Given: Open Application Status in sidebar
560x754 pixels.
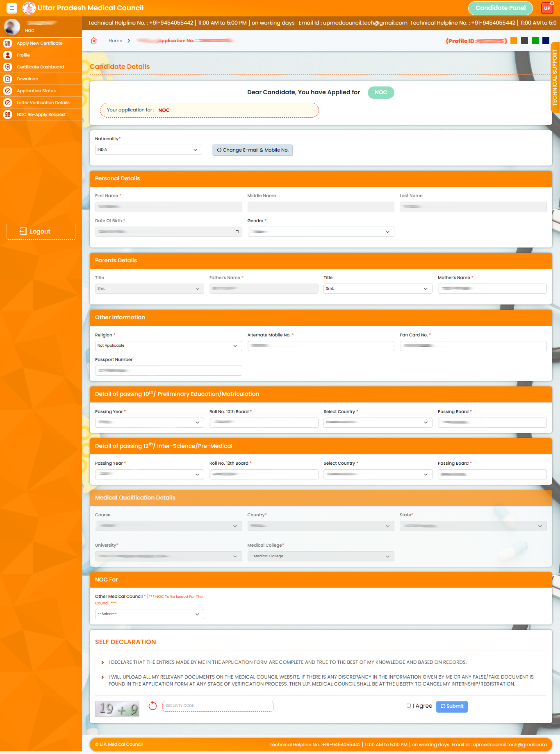Looking at the screenshot, I should (x=36, y=91).
